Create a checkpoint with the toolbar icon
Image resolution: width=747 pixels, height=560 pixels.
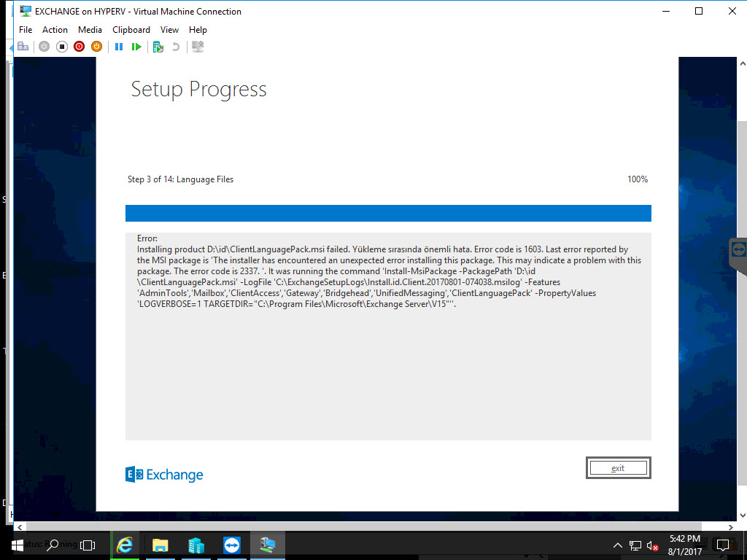tap(158, 47)
